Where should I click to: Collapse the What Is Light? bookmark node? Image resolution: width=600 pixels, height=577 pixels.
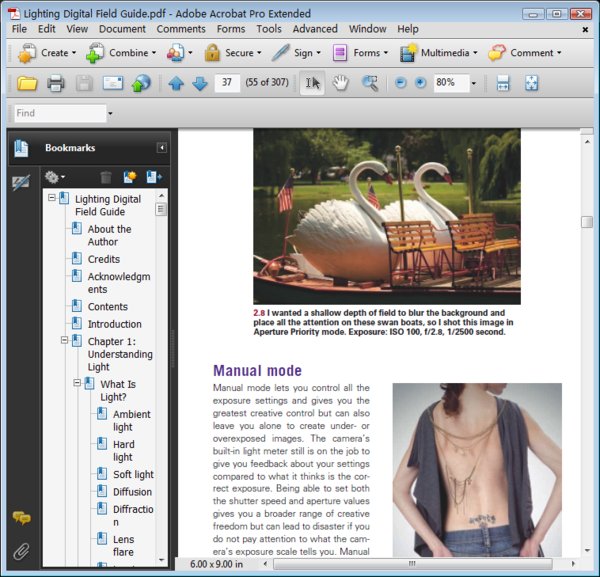coord(76,383)
